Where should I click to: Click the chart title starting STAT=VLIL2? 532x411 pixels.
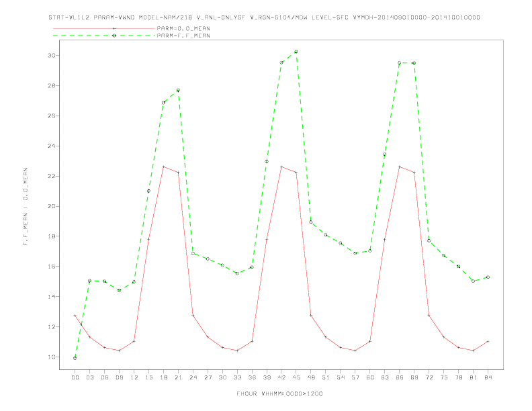[x=264, y=17]
